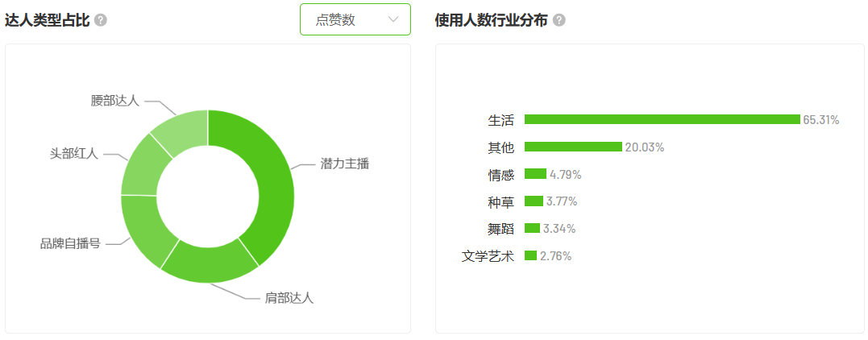This screenshot has width=868, height=340.
Task: Click the 情感 bar showing 4.79%
Action: [x=535, y=174]
